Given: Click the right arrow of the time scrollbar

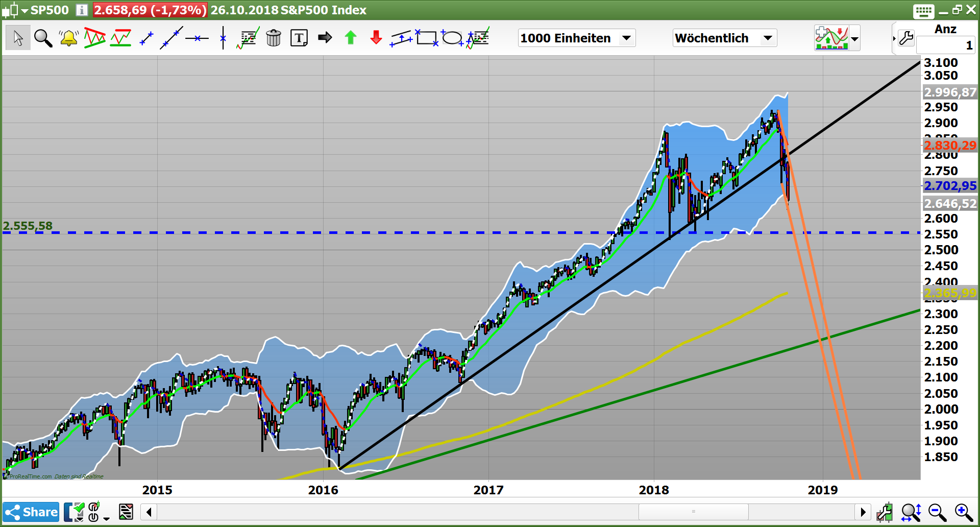Looking at the screenshot, I should [x=863, y=512].
